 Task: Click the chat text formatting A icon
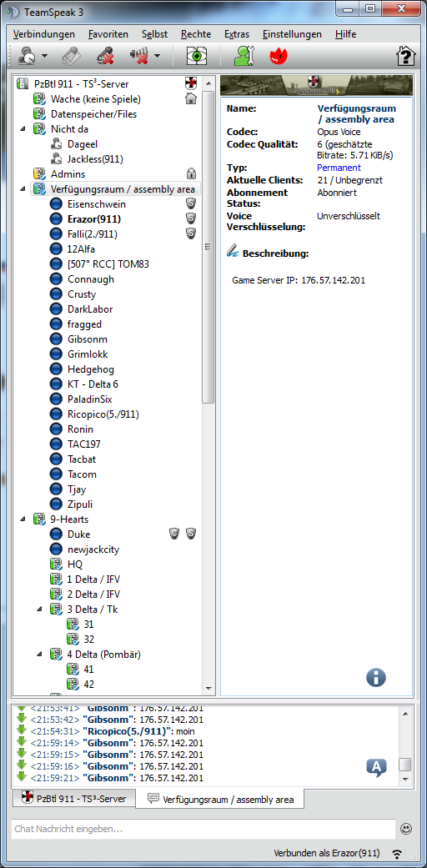click(x=376, y=767)
